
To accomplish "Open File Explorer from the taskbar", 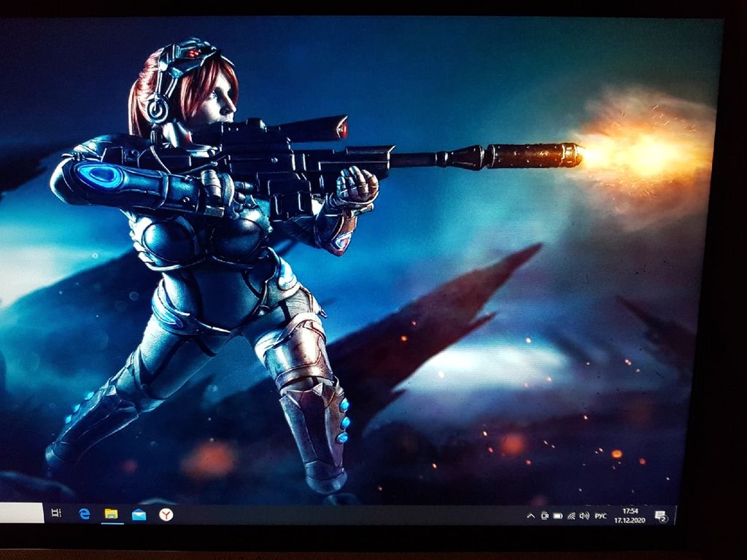I will [x=112, y=514].
